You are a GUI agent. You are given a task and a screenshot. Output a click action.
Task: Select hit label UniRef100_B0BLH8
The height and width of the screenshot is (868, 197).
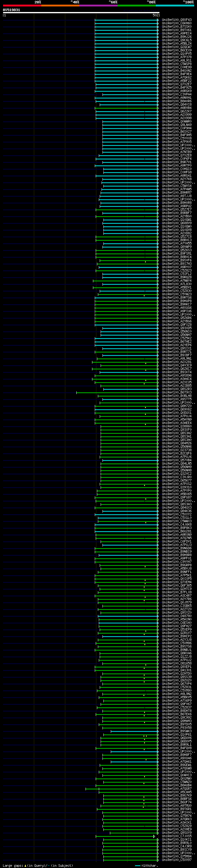coord(177,396)
